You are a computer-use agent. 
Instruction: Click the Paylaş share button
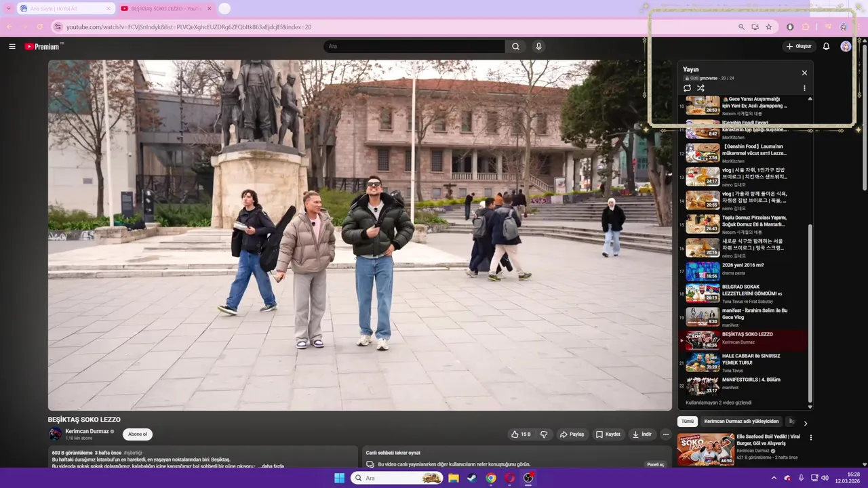572,434
